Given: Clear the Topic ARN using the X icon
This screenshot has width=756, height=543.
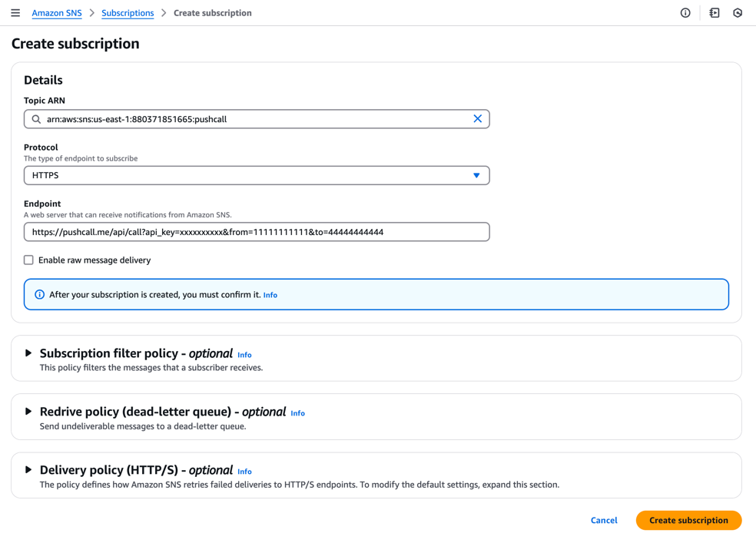Looking at the screenshot, I should point(477,118).
